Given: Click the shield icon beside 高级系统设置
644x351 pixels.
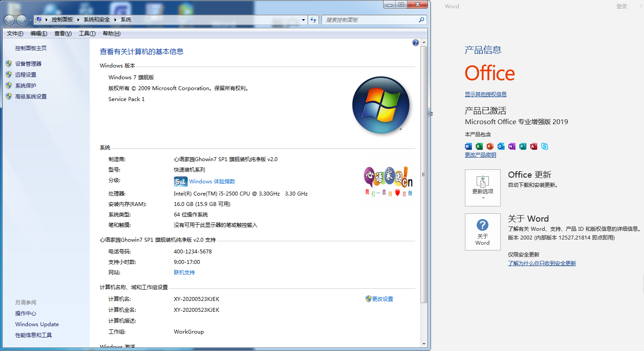Looking at the screenshot, I should click(x=9, y=96).
